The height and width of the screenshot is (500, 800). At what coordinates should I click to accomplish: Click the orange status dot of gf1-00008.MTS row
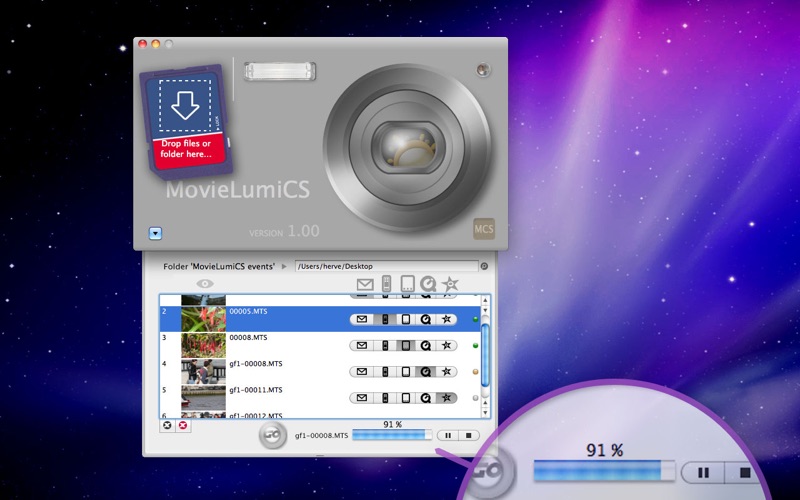point(476,371)
